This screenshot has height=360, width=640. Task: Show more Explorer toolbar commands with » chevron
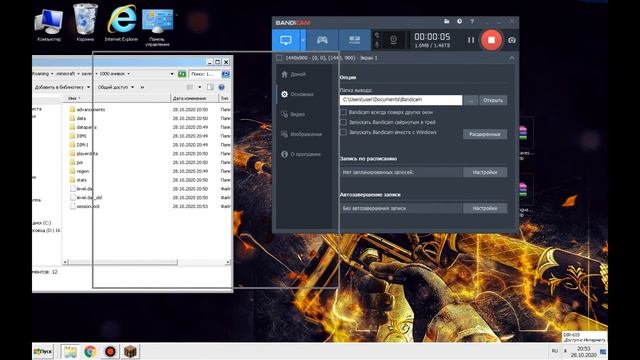tap(142, 87)
